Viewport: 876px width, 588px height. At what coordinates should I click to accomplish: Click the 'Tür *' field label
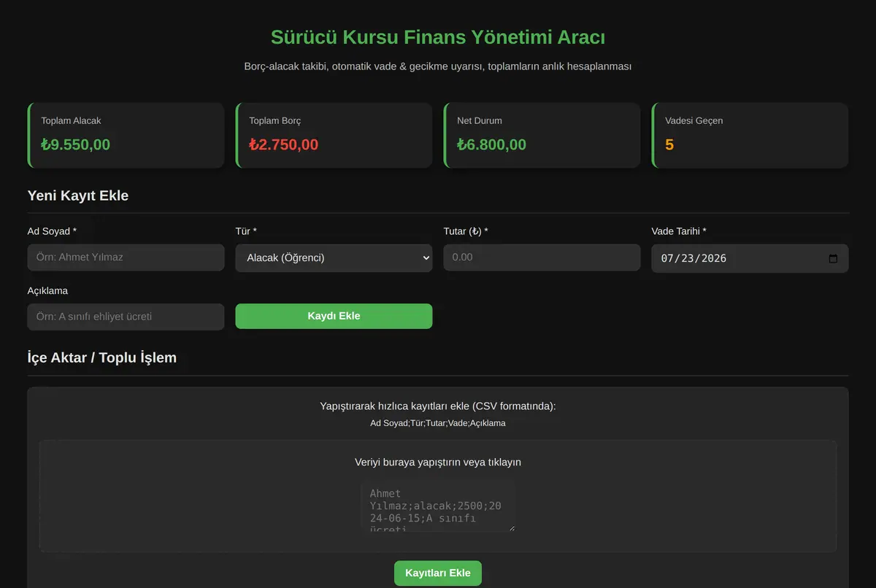tap(246, 231)
